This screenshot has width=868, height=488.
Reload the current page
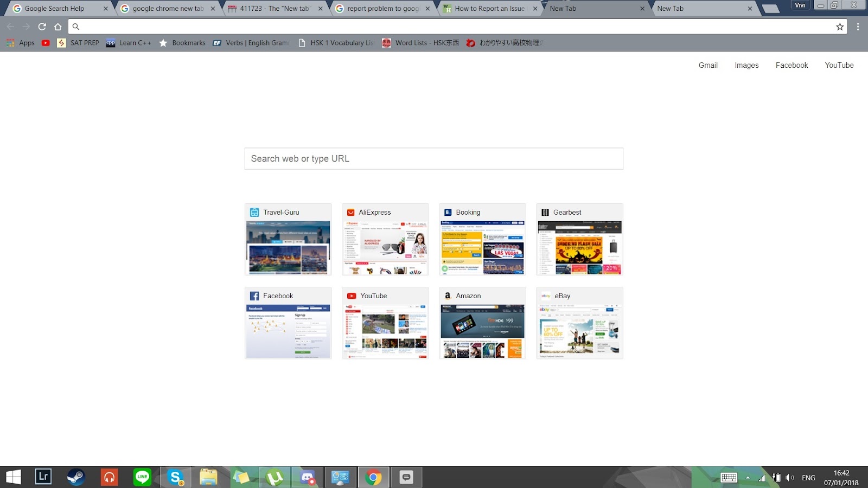[x=42, y=27]
